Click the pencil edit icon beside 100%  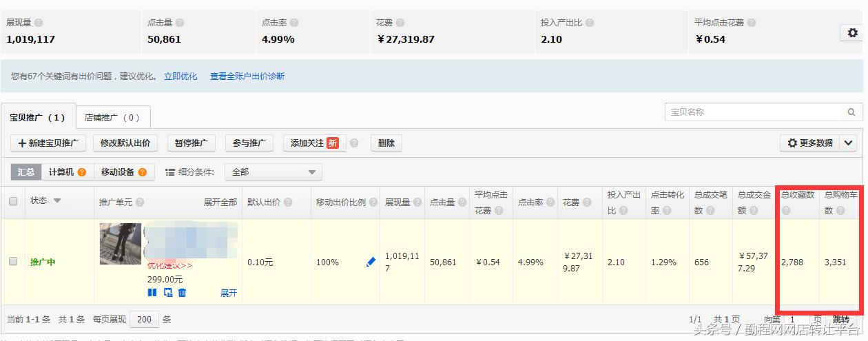[x=371, y=262]
